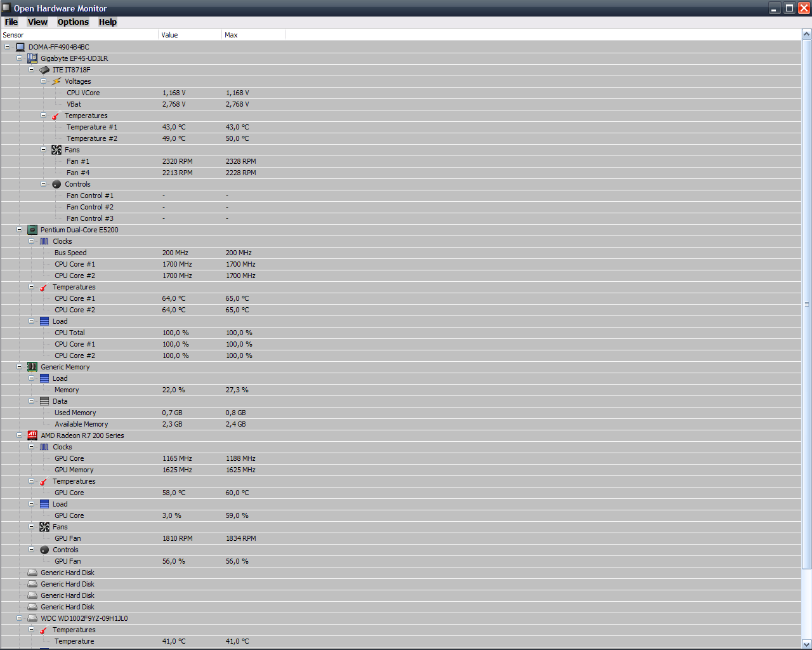
Task: Select the CPU VCore sensor row
Action: coord(401,93)
